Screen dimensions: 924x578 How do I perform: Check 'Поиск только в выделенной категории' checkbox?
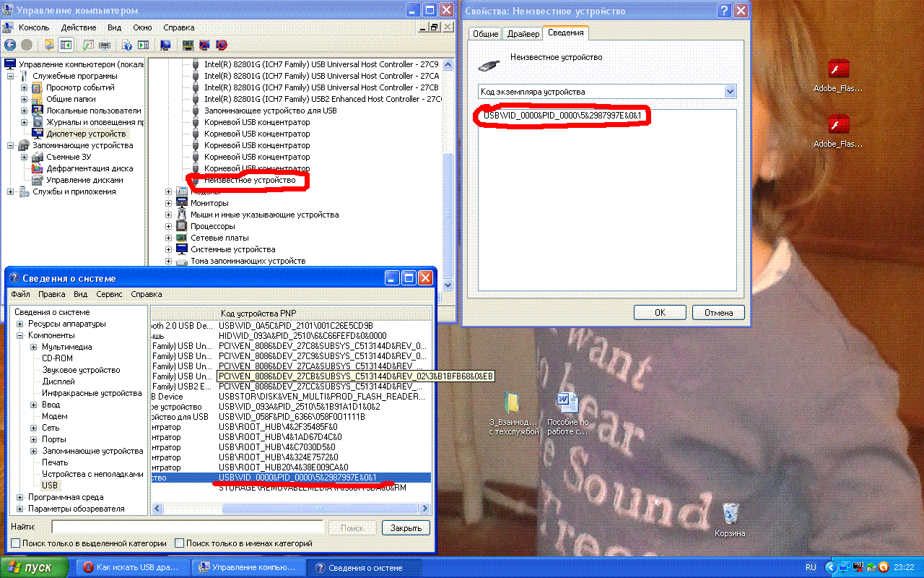click(x=16, y=543)
